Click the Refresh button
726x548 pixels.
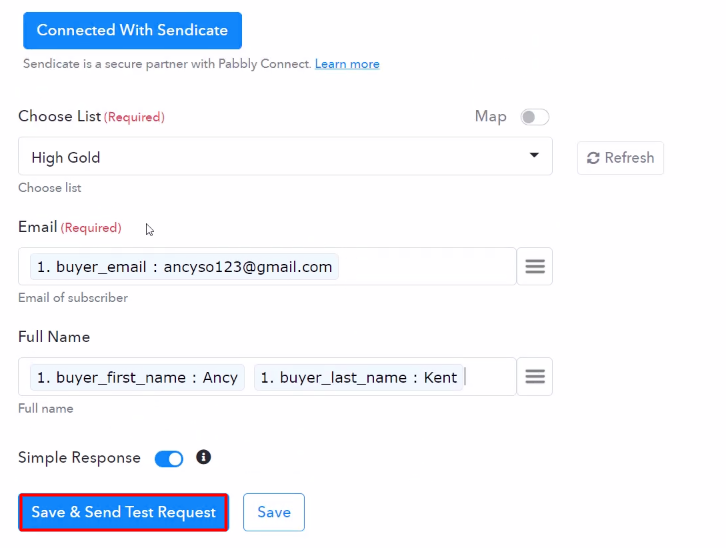[x=620, y=158]
